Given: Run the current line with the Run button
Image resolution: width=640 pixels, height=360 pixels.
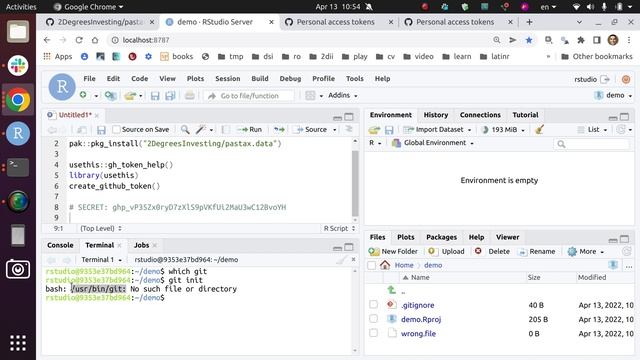Looking at the screenshot, I should tap(249, 129).
